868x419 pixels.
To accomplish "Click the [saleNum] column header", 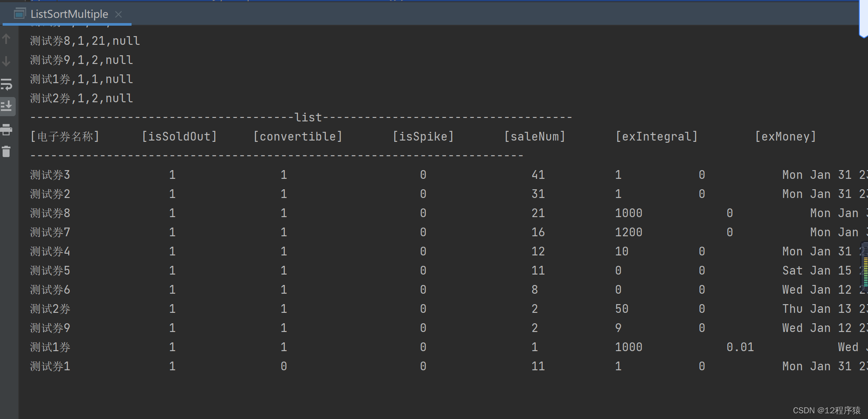I will [x=535, y=137].
